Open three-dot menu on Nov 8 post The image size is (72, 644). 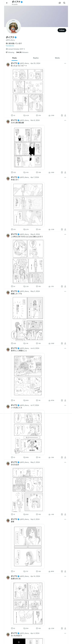point(65,120)
